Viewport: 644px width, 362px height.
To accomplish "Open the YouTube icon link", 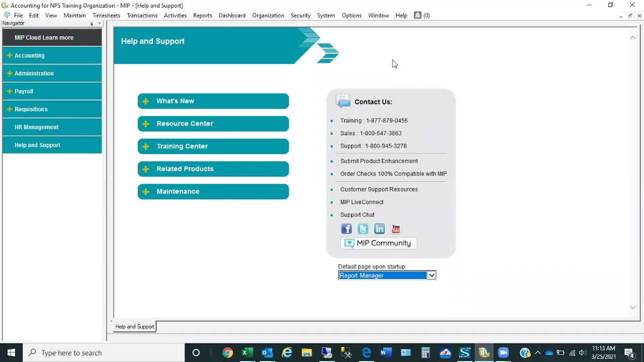I will 396,229.
